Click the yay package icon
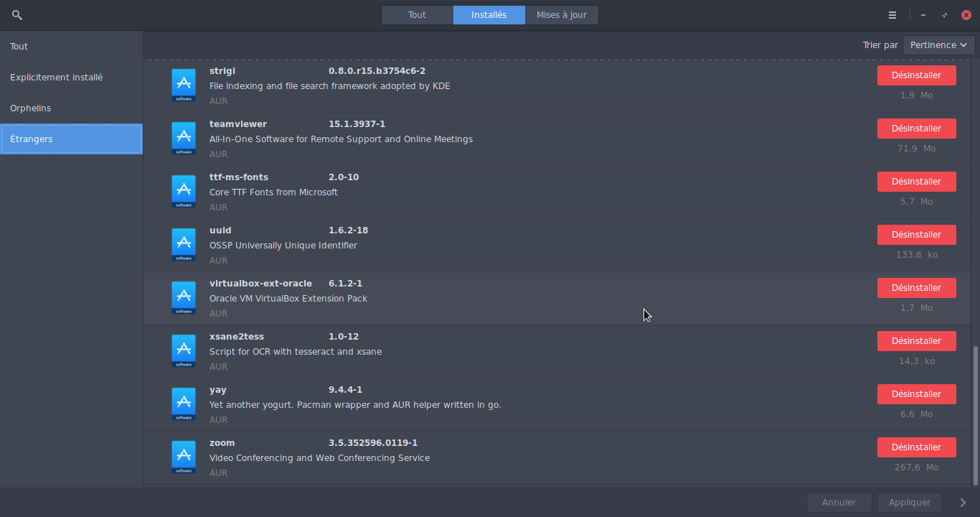This screenshot has width=980, height=517. (x=184, y=404)
